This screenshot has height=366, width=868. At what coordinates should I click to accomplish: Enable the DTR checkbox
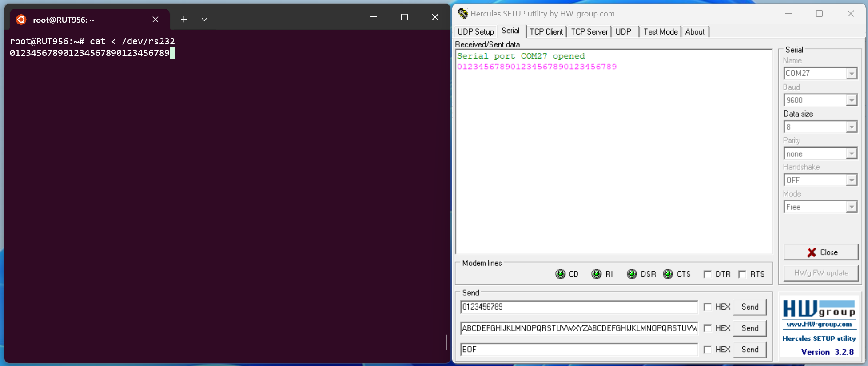[707, 274]
